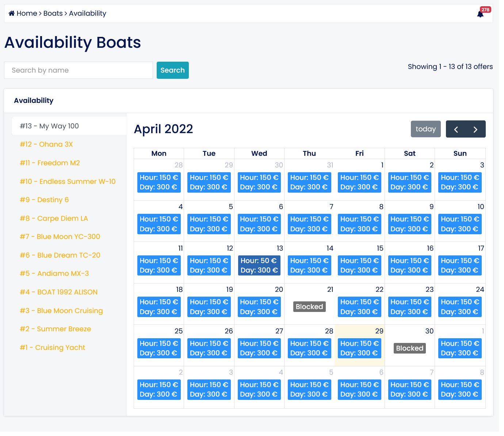This screenshot has height=436, width=504.
Task: Open price event on April 3
Action: click(x=460, y=182)
